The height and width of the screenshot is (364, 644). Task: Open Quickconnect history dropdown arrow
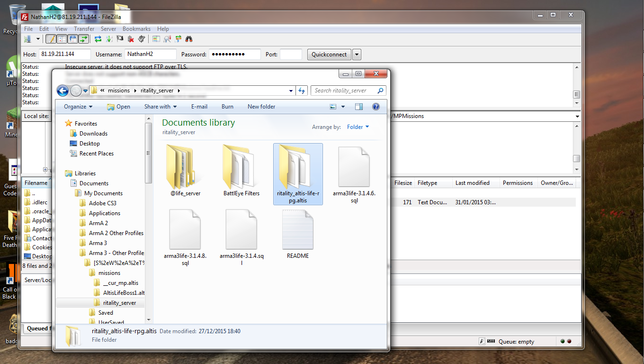pos(357,54)
